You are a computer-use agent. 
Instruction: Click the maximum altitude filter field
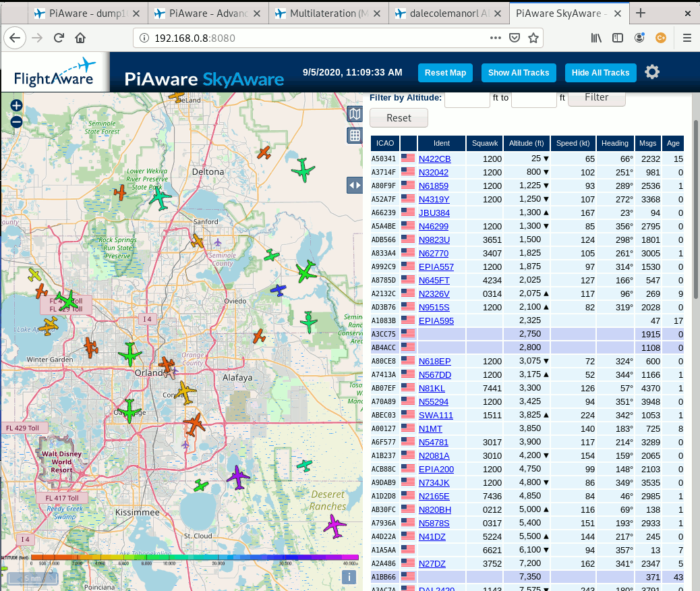[x=534, y=98]
